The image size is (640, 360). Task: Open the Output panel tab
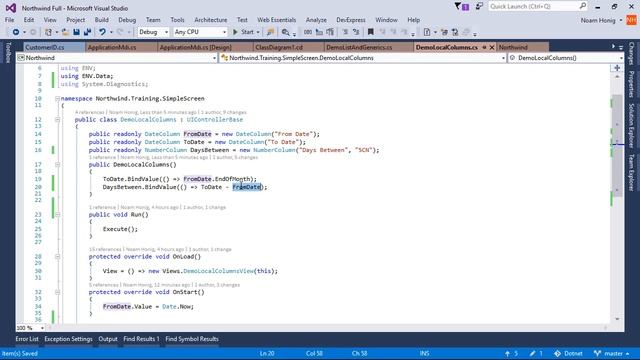coord(108,339)
